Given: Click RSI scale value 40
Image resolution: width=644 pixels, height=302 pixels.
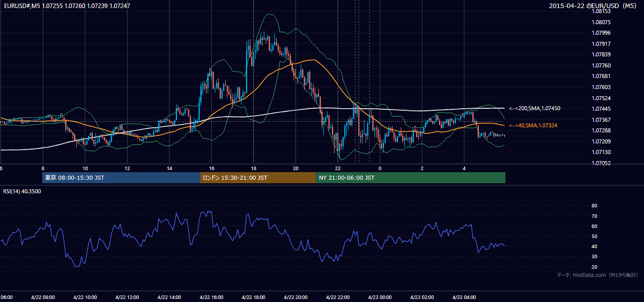Looking at the screenshot, I should tap(594, 247).
